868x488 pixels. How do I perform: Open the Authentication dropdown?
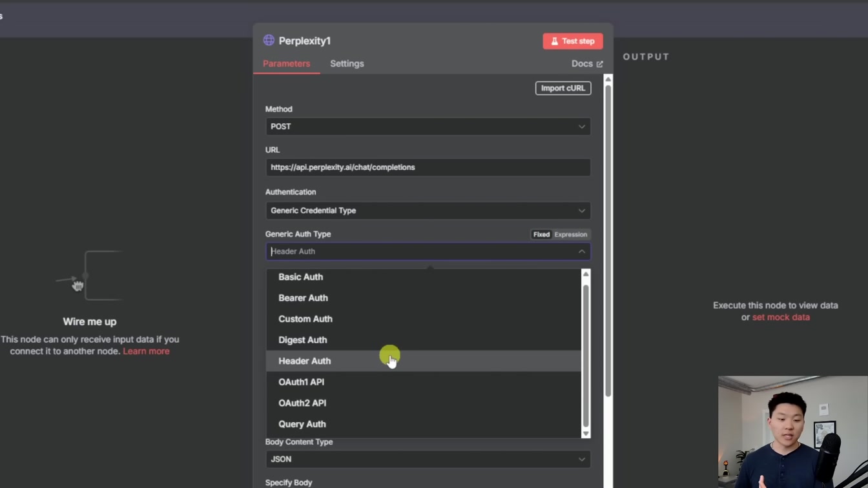click(428, 210)
